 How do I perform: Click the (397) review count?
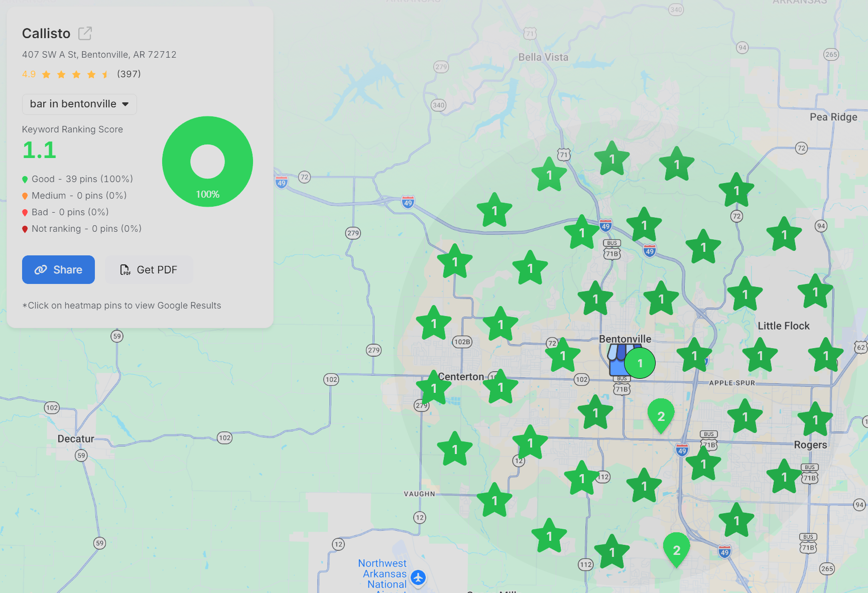(129, 74)
